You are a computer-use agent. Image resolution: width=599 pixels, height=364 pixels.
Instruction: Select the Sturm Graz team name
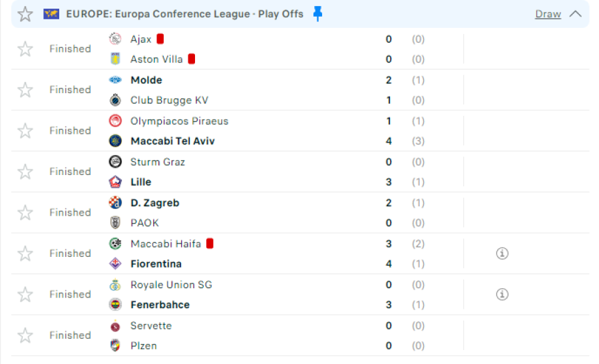point(157,162)
